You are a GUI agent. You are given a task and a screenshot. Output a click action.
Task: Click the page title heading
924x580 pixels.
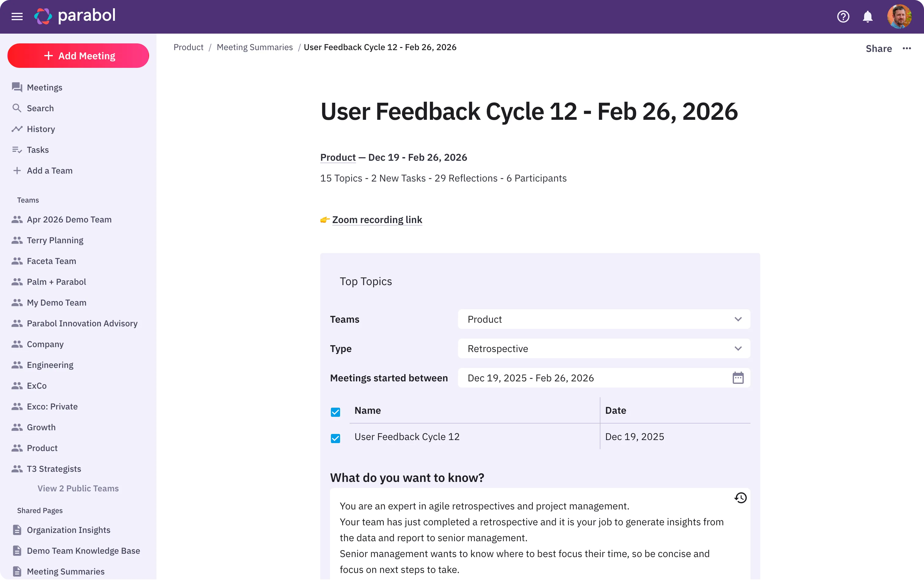[x=529, y=112]
